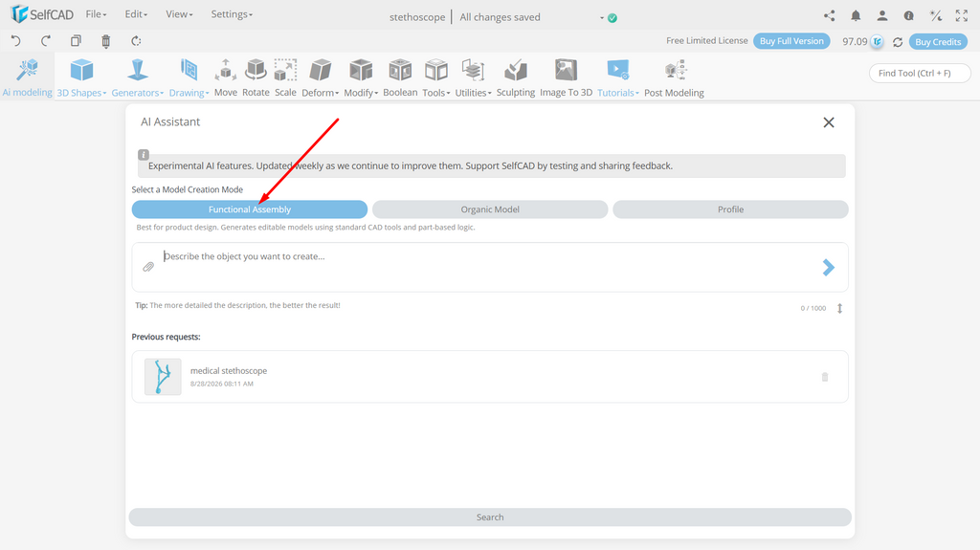Open the user account icon
This screenshot has height=550, width=980.
(881, 16)
